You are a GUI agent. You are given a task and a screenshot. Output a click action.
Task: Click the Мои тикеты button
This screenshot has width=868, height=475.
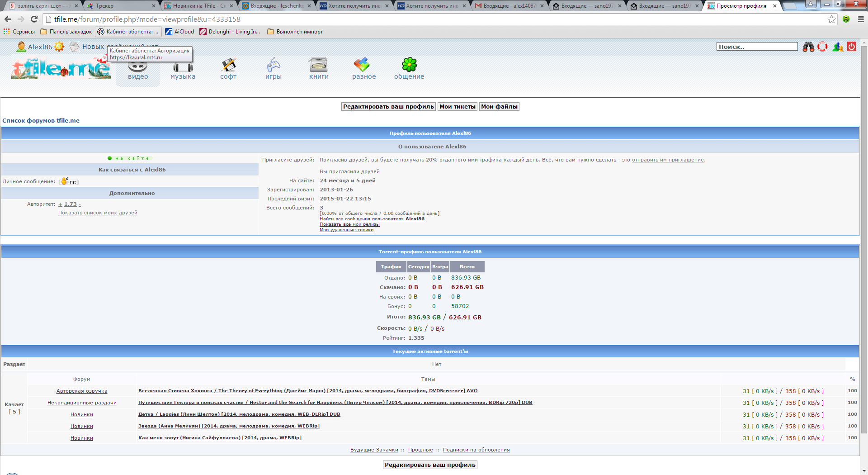coord(458,107)
